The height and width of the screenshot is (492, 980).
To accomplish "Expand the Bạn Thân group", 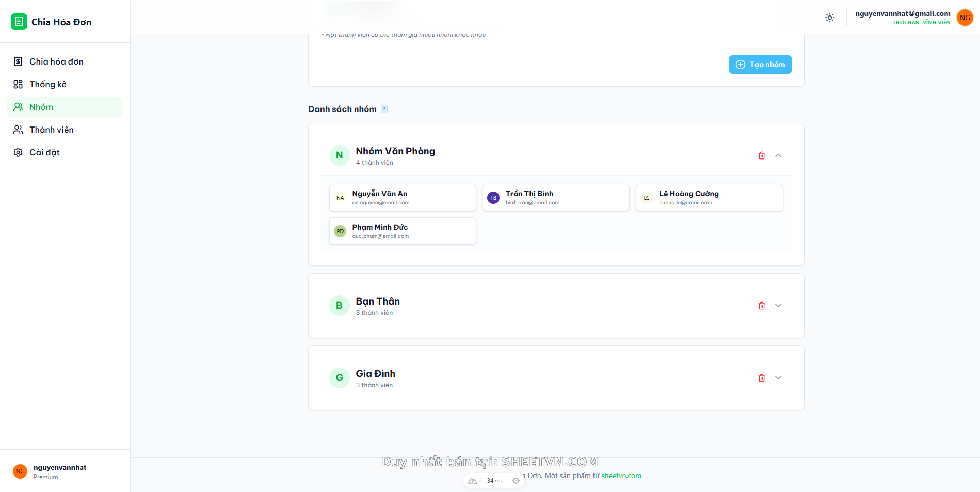I will point(778,306).
